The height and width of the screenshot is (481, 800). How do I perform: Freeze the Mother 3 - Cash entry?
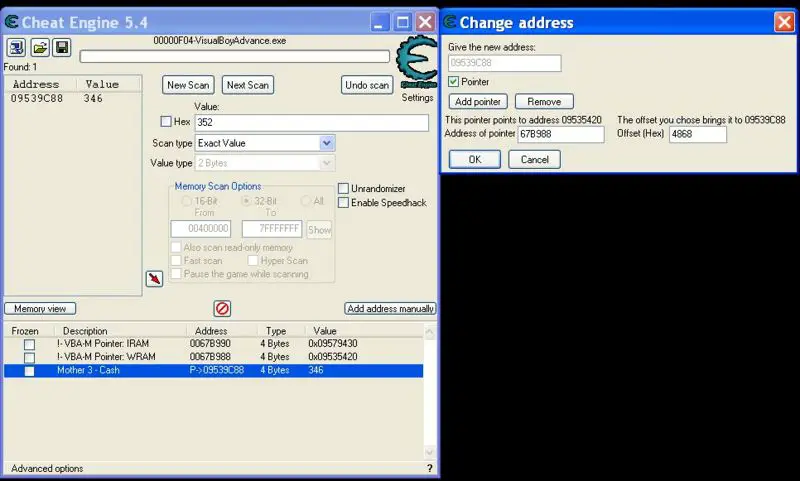(x=30, y=371)
